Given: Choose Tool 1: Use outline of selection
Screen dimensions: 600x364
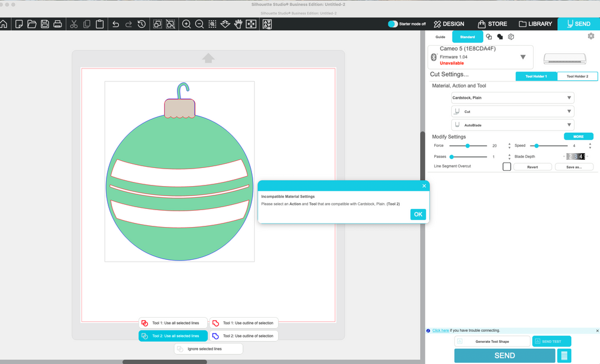Looking at the screenshot, I should point(244,323).
